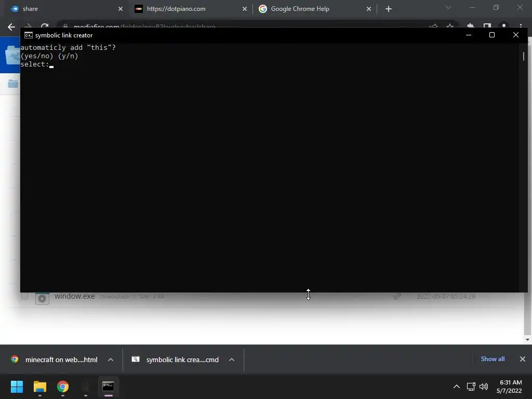Open the Windows Start menu
Image resolution: width=532 pixels, height=399 pixels.
(17, 387)
